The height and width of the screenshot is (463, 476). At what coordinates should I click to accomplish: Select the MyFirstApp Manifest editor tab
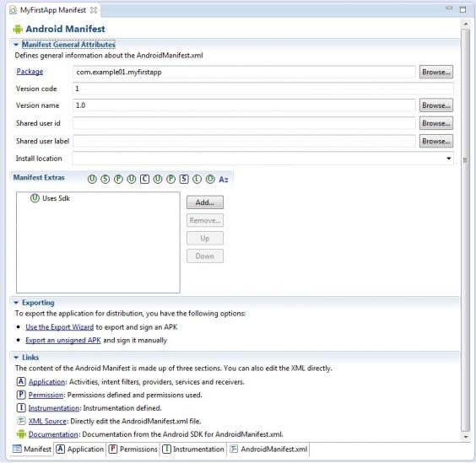53,10
